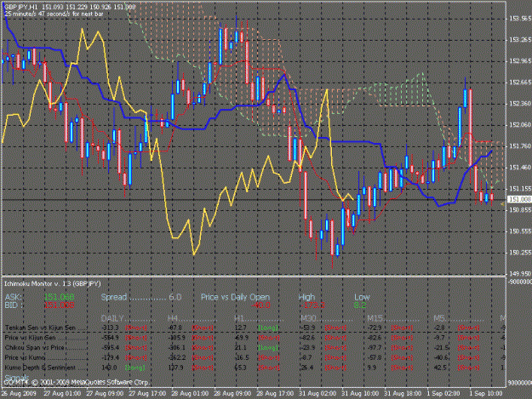This screenshot has height=399, width=532.
Task: Select the 151.155 price axis label
Action: pos(520,189)
